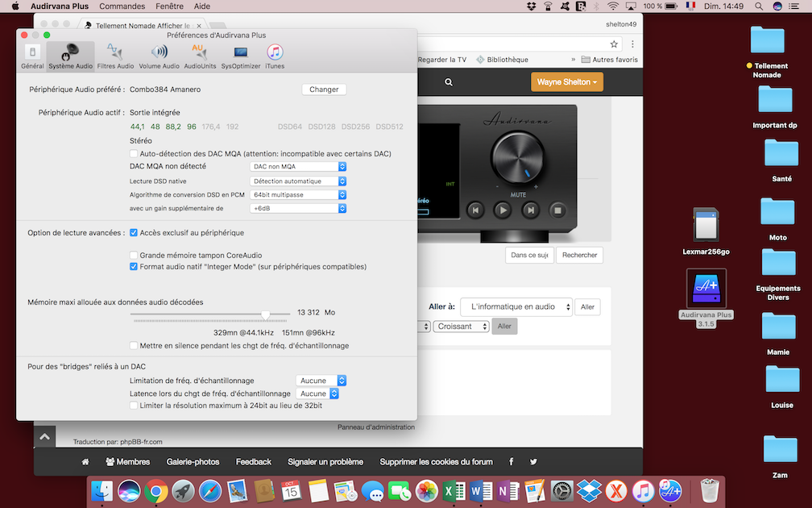Open the Audirvana Plus app menu
This screenshot has width=812, height=508.
coord(60,6)
